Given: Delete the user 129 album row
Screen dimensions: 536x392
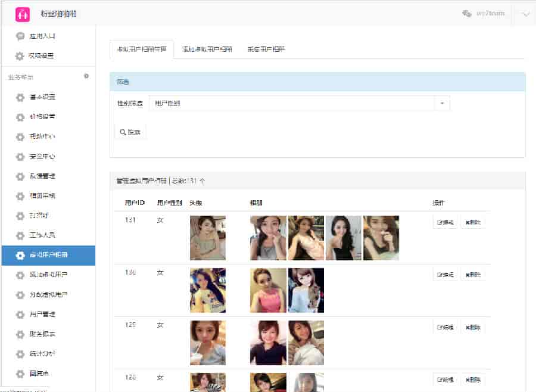Looking at the screenshot, I should point(473,327).
